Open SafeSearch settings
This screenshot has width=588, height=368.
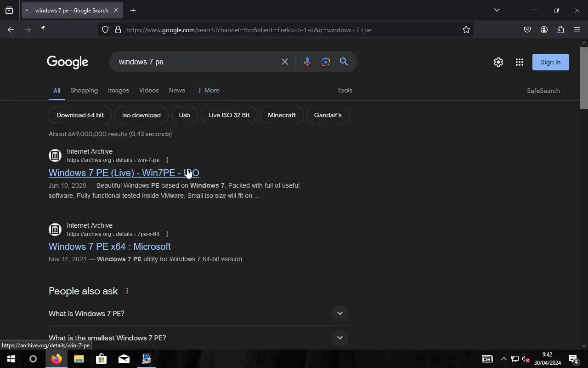(x=543, y=91)
